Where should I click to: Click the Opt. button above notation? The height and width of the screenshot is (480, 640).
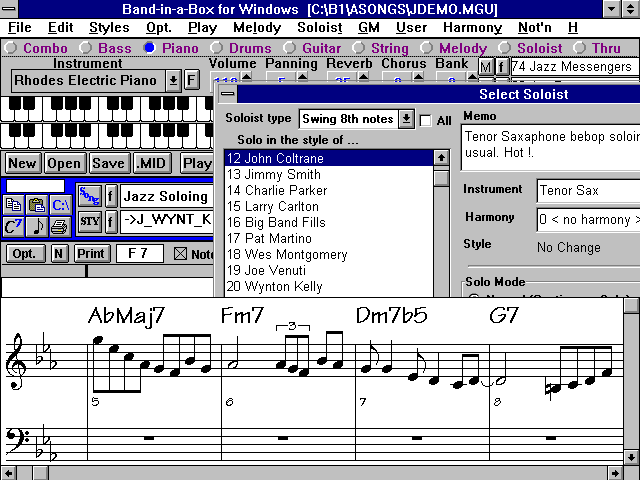coord(24,254)
